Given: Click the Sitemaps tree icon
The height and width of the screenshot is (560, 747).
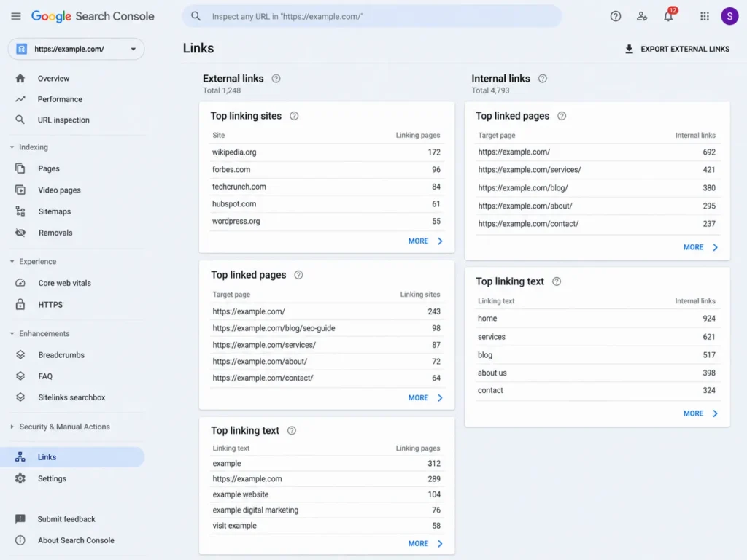Looking at the screenshot, I should pos(20,211).
